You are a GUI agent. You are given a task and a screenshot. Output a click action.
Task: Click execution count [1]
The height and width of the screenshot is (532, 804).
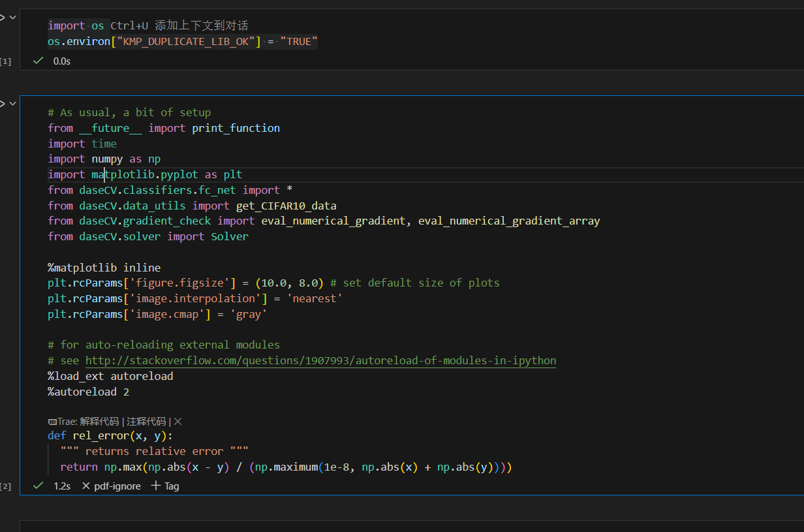(5, 61)
